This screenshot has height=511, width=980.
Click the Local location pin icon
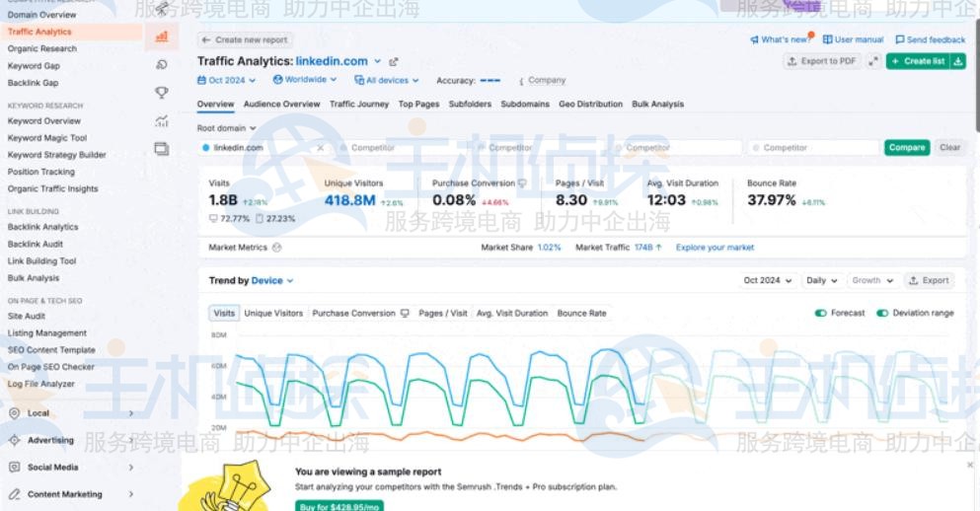15,413
